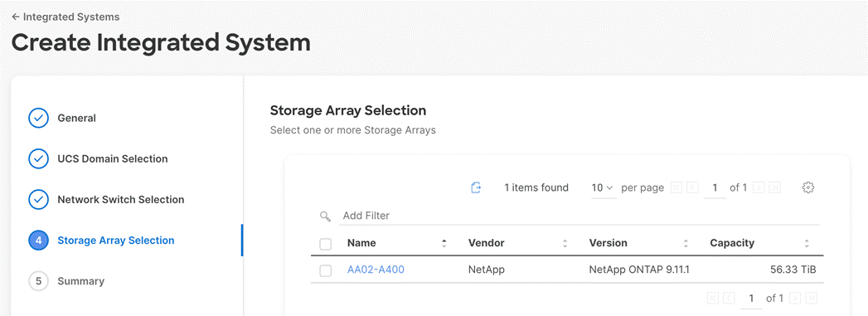Edit the bottom pager page number field
The height and width of the screenshot is (316, 868).
pos(751,299)
